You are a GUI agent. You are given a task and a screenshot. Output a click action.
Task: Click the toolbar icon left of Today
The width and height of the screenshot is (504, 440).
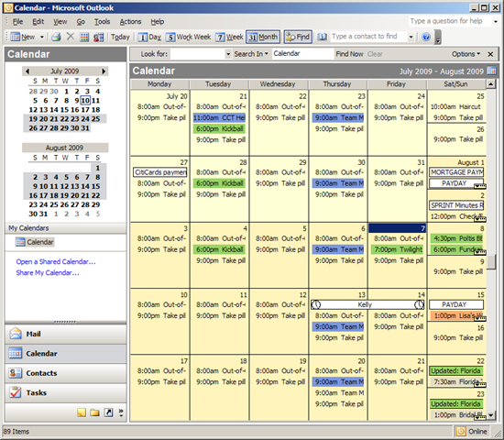98,37
